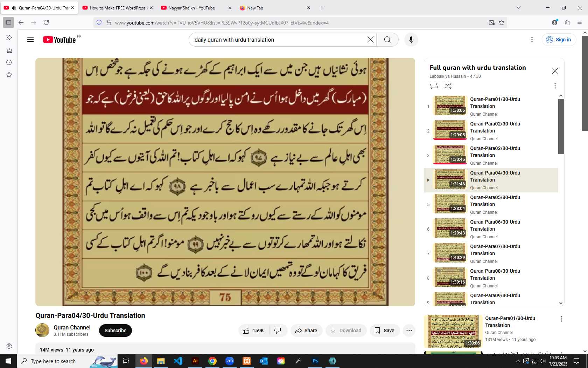Open Illustrator from taskbar

195,361
